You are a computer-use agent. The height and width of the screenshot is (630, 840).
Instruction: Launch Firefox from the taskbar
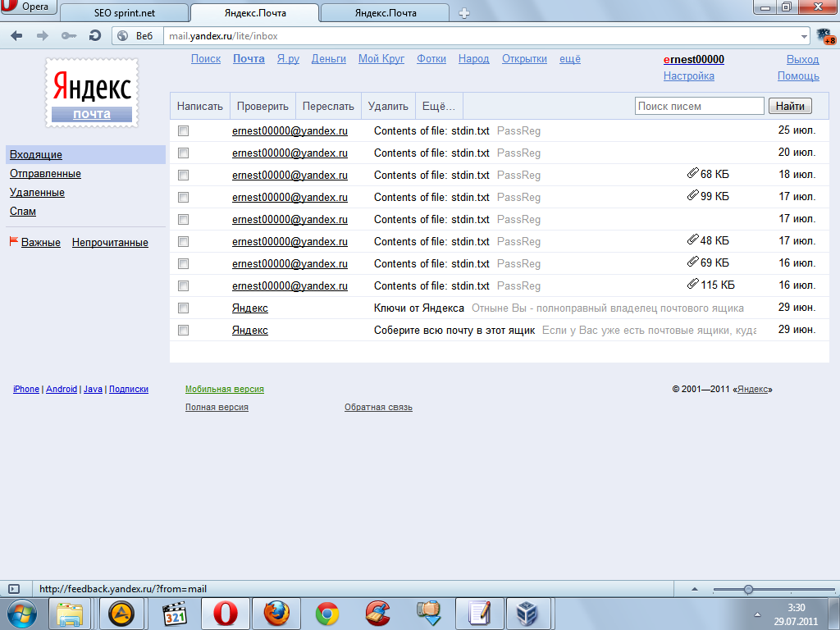click(276, 614)
